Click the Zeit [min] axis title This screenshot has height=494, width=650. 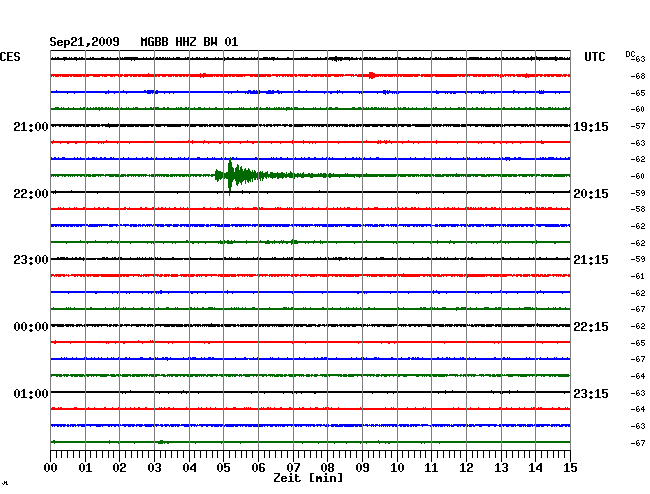pyautogui.click(x=308, y=478)
